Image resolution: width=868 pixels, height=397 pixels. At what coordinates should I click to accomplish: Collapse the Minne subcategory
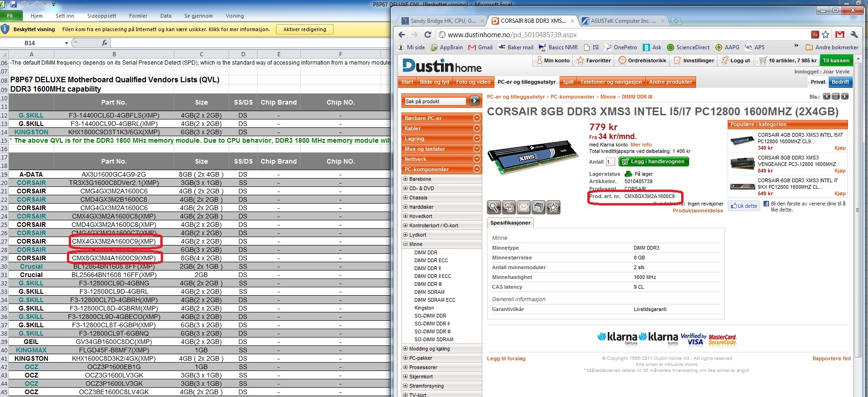click(x=406, y=244)
